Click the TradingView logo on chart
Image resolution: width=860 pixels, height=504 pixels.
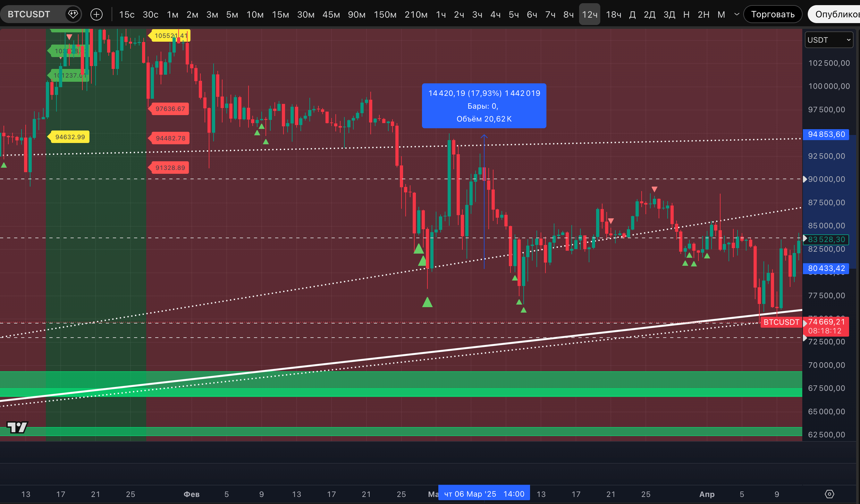pyautogui.click(x=17, y=427)
